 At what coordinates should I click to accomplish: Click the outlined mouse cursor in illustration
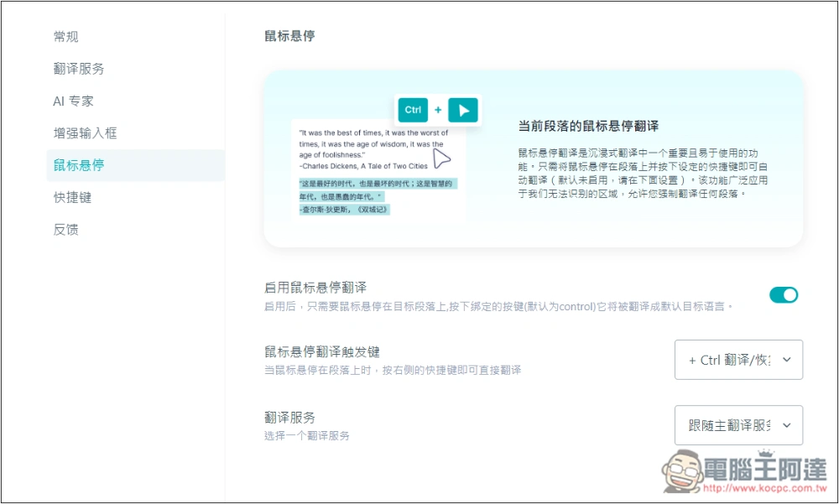pyautogui.click(x=441, y=159)
